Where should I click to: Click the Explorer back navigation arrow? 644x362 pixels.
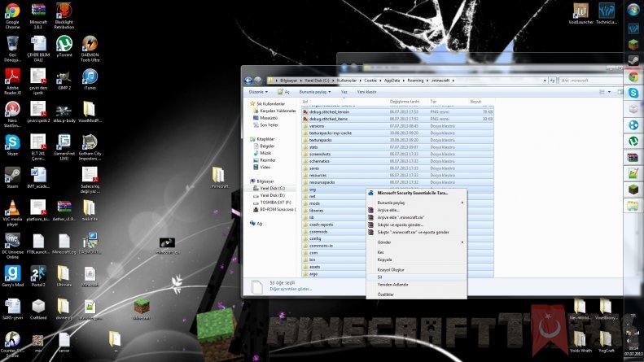pos(248,81)
